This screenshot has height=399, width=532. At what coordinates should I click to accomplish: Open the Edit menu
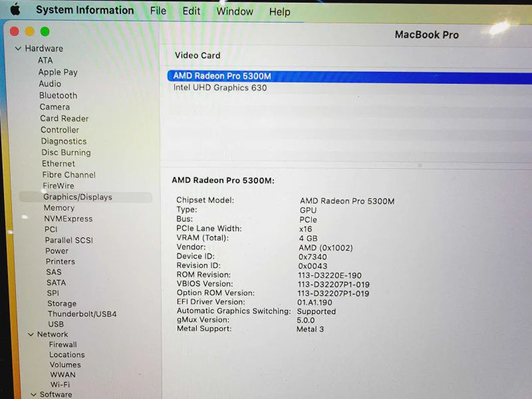pyautogui.click(x=192, y=11)
